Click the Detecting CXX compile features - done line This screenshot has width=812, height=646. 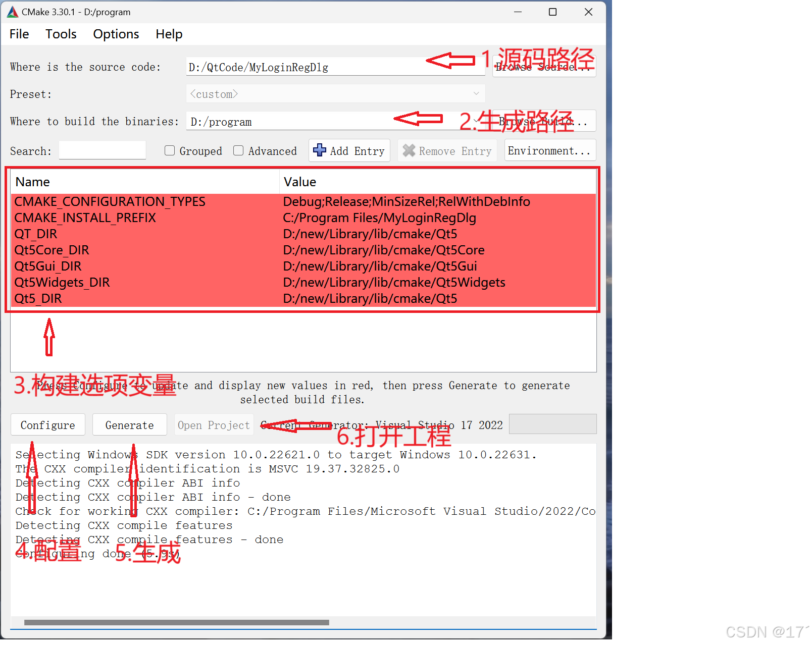(x=149, y=539)
